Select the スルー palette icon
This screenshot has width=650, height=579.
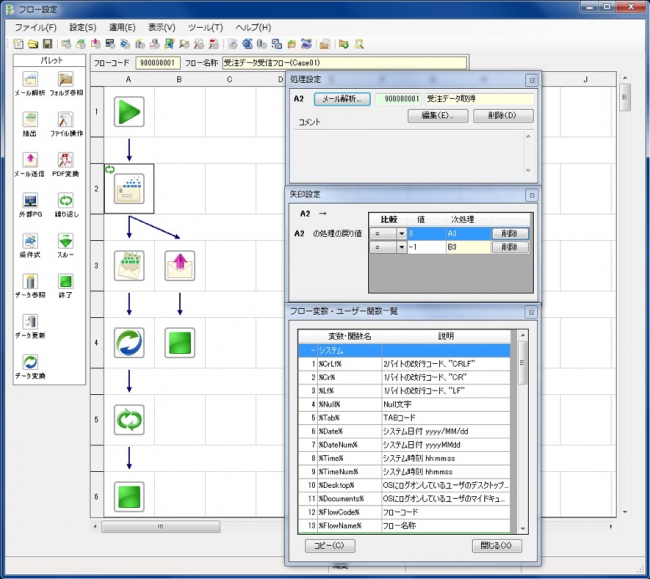(x=66, y=242)
